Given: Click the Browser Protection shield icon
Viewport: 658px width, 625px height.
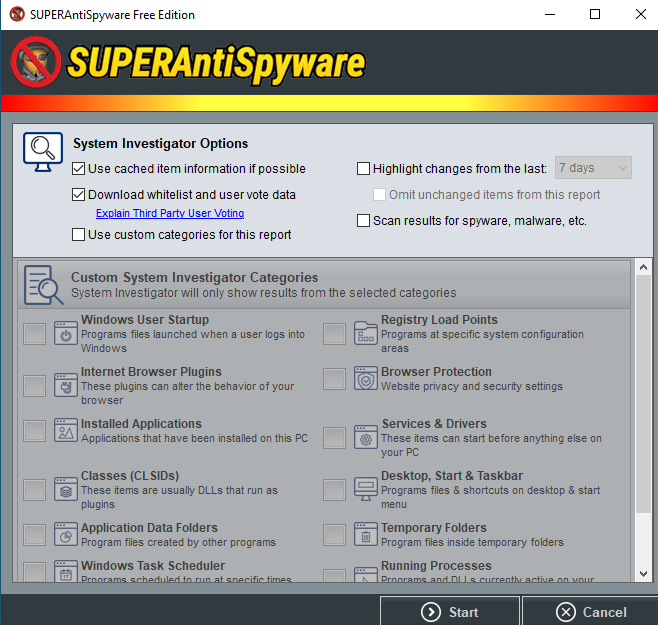Looking at the screenshot, I should pos(366,379).
